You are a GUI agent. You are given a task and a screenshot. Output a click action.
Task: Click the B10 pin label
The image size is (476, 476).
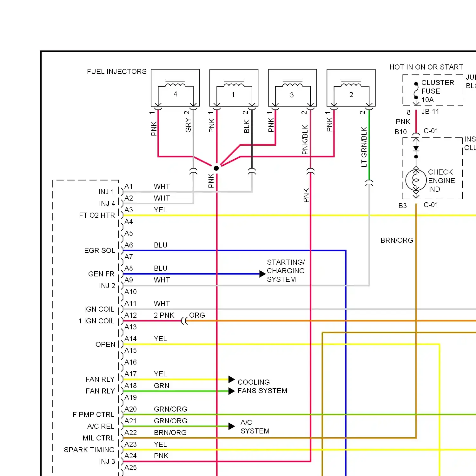tap(400, 132)
